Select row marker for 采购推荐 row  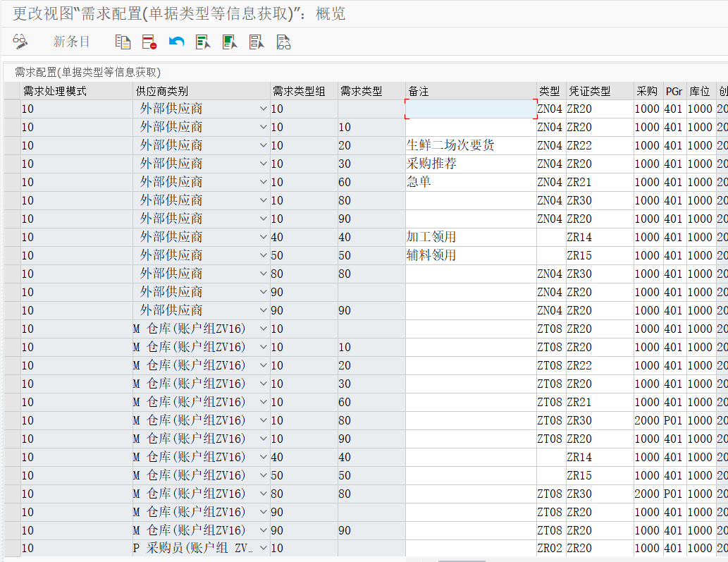pos(12,164)
